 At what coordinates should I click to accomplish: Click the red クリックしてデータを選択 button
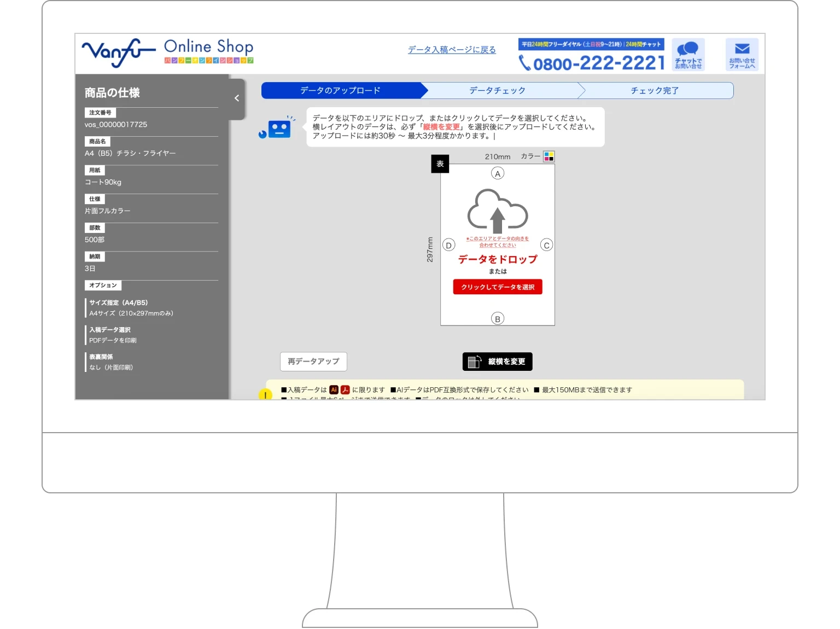pyautogui.click(x=498, y=287)
